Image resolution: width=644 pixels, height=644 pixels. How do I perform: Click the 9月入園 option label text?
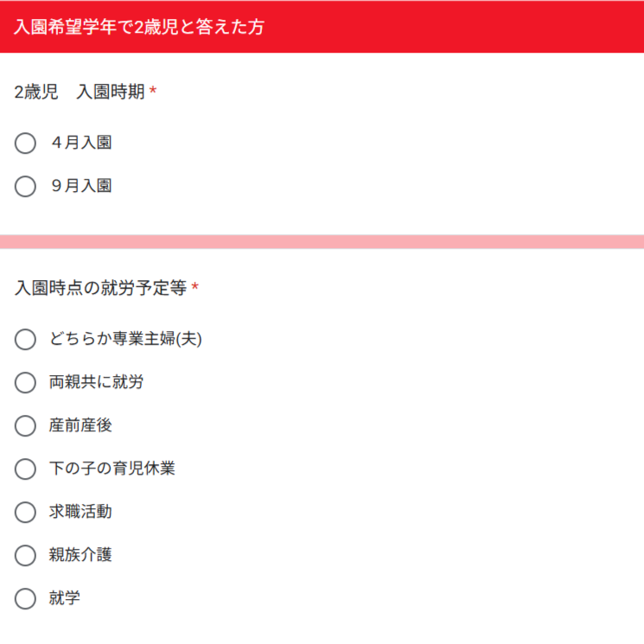pyautogui.click(x=81, y=185)
